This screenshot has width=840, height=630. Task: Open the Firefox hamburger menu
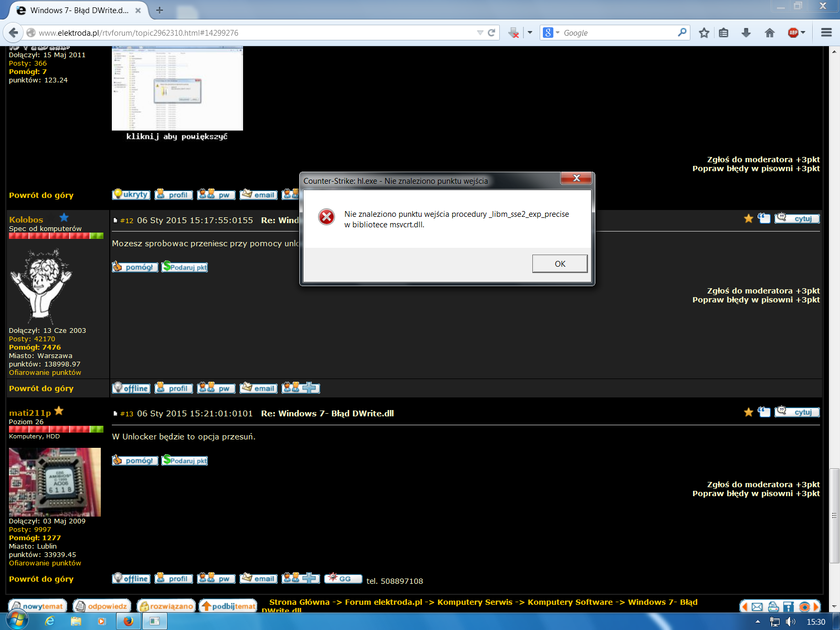point(826,33)
